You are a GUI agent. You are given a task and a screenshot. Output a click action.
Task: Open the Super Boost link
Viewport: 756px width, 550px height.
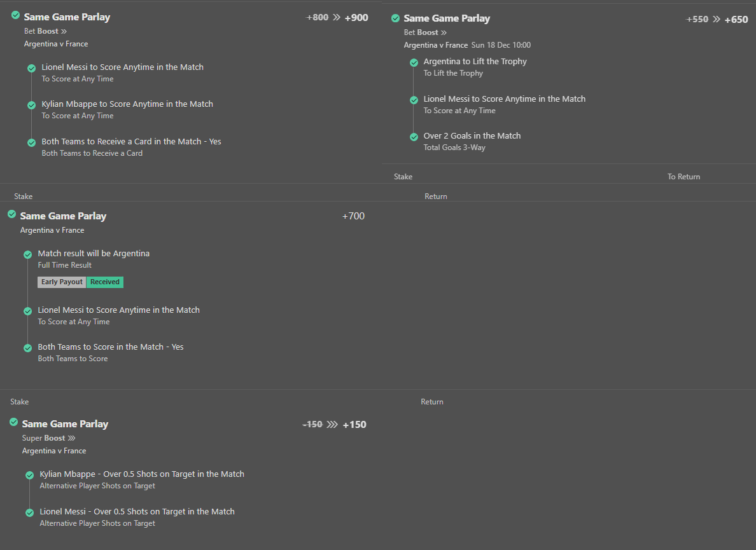click(x=49, y=438)
